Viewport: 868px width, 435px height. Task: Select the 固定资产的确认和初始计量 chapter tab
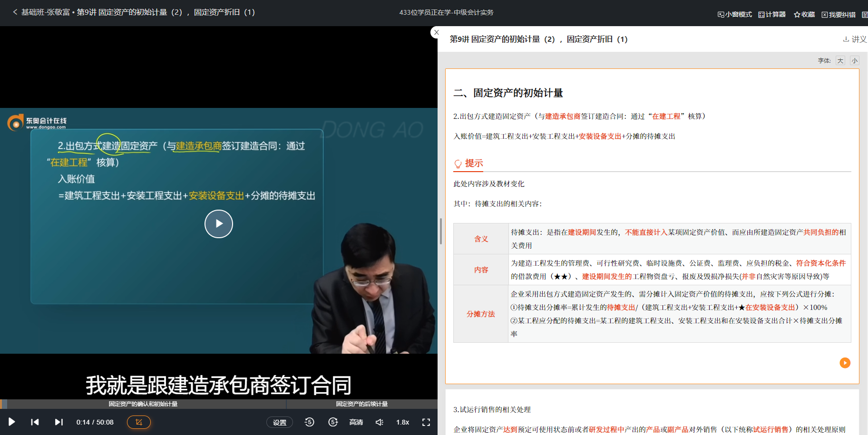pyautogui.click(x=143, y=404)
